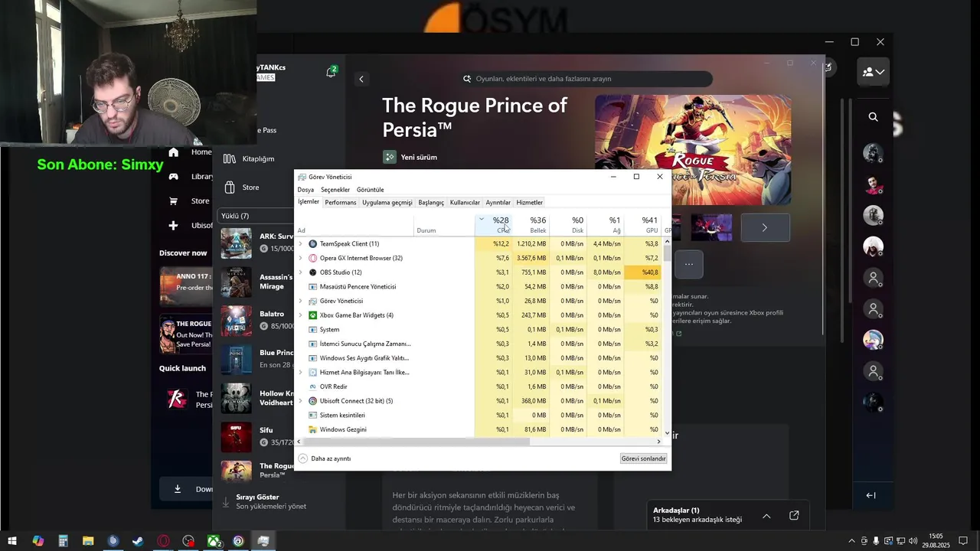This screenshot has width=980, height=551.
Task: Click the Xbox Game Bar Widgets process icon
Action: pyautogui.click(x=312, y=315)
